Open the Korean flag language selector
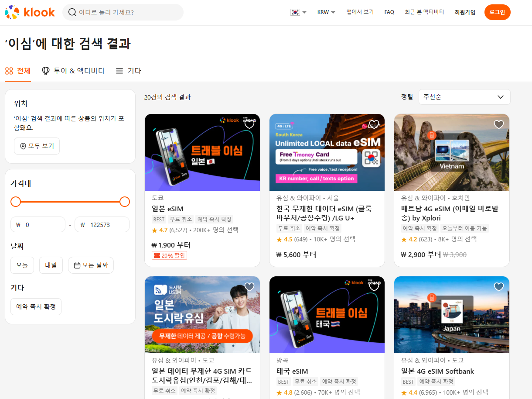The height and width of the screenshot is (399, 532). (x=299, y=12)
